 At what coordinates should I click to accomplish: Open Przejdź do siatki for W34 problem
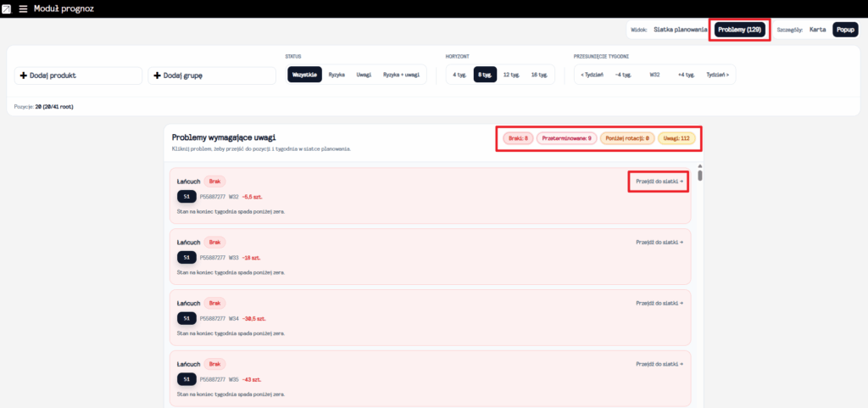coord(659,304)
